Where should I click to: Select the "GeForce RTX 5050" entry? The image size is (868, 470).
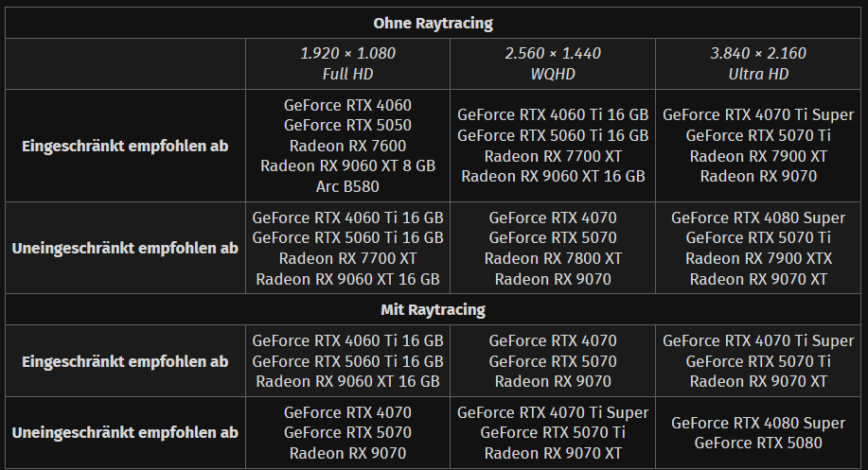tap(347, 126)
